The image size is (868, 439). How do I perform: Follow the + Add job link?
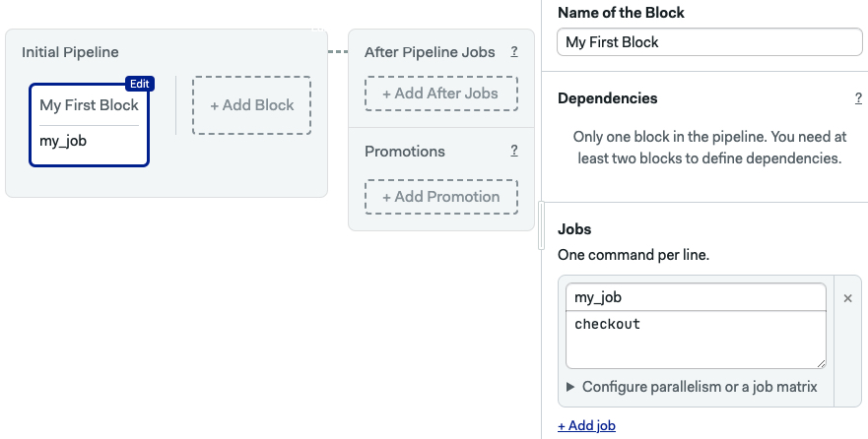(587, 426)
